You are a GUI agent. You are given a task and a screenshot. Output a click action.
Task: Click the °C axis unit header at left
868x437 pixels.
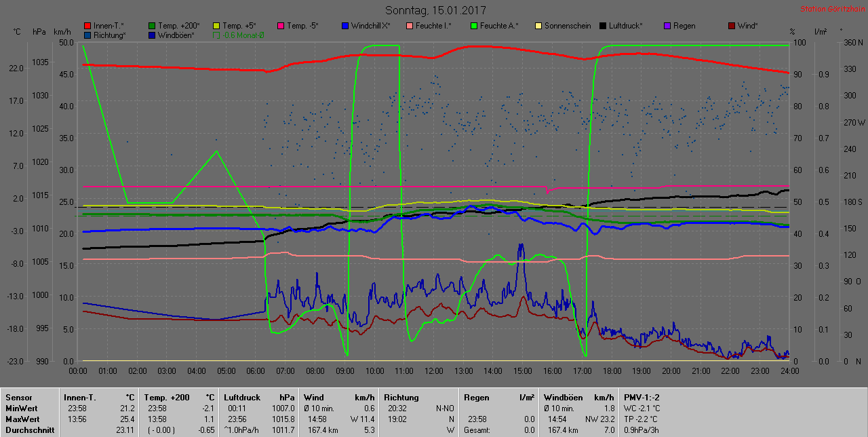[17, 32]
